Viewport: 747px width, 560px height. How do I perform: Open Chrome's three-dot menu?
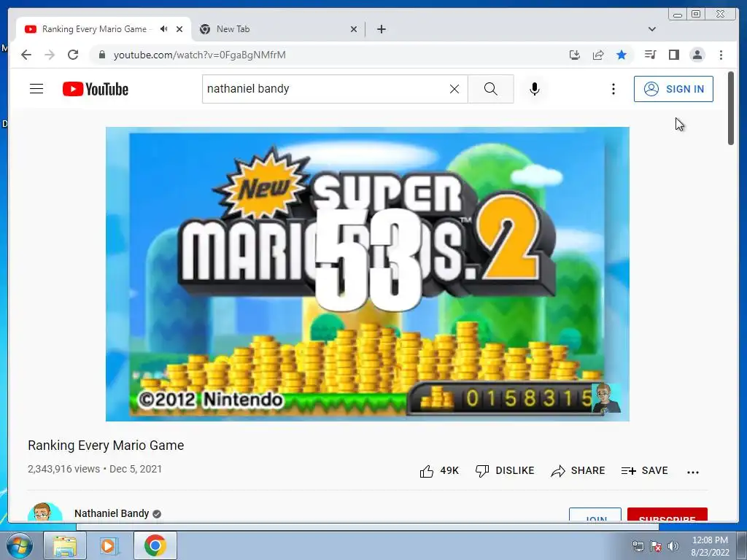[x=721, y=55]
